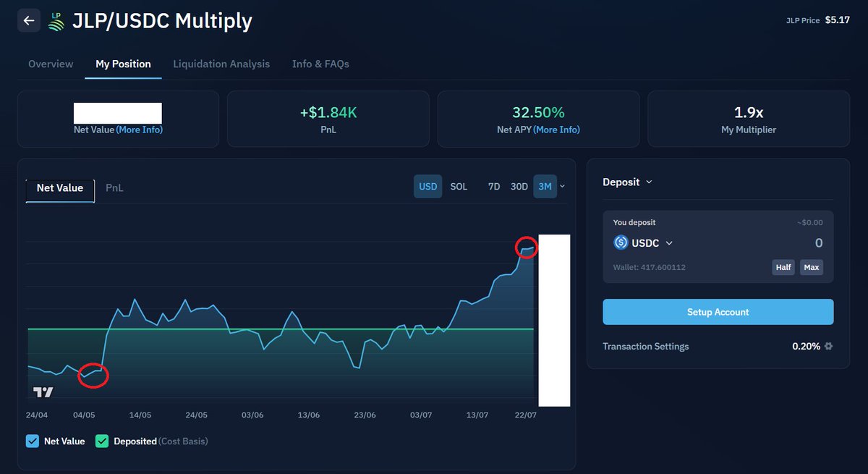Open the Deposit action dropdown
868x474 pixels.
point(628,182)
